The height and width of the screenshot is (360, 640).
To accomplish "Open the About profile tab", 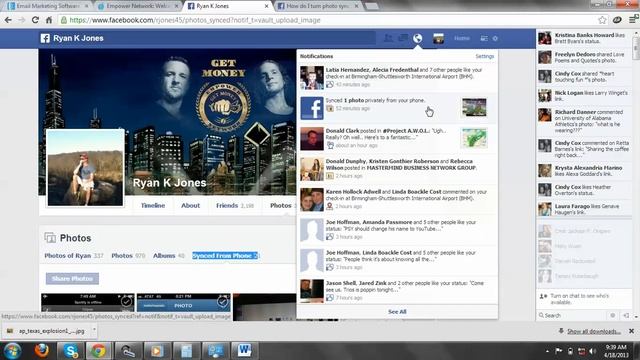I will coord(191,205).
